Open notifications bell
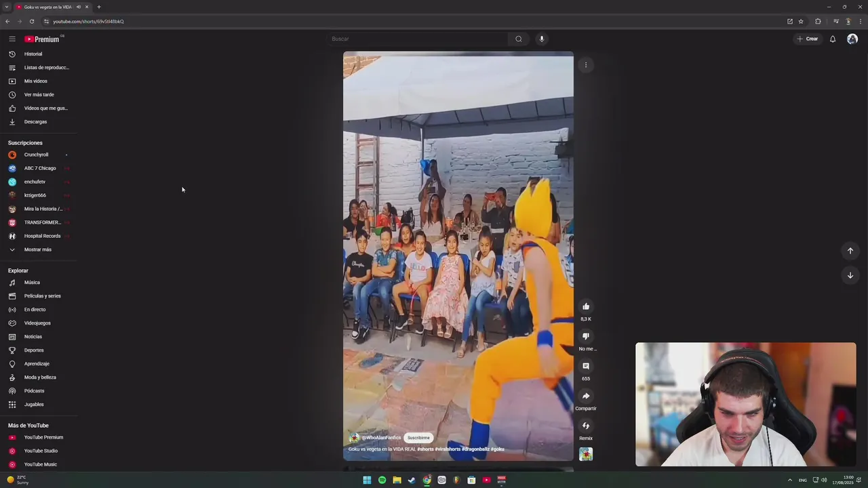 [x=833, y=39]
